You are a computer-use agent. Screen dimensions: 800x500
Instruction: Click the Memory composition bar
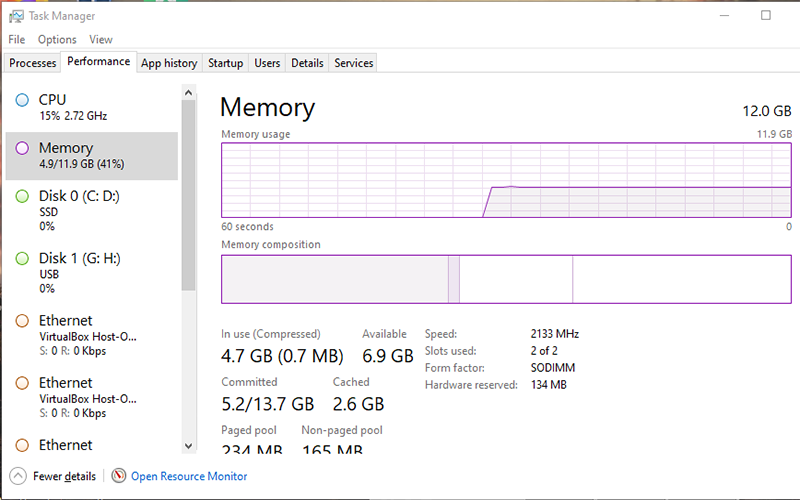click(x=506, y=278)
